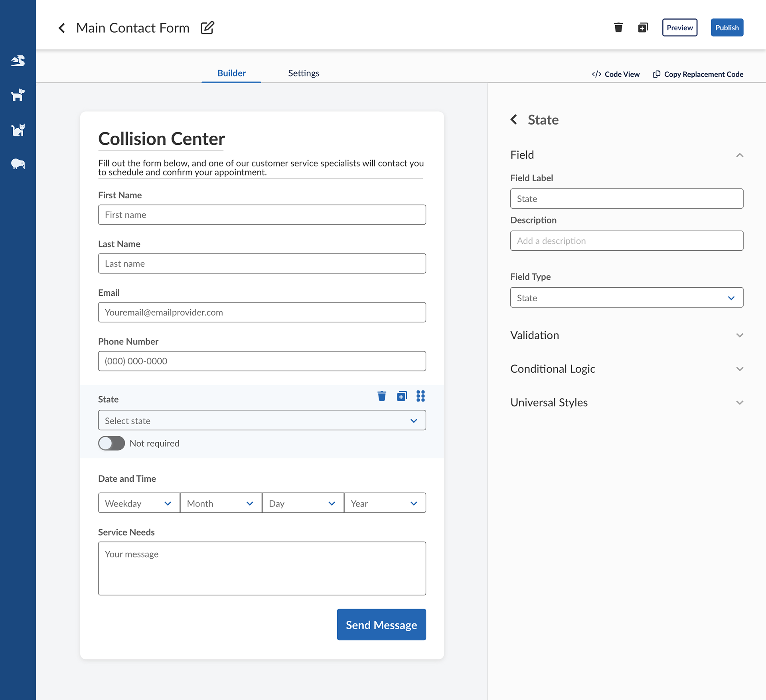Click the Publish button
Screen dimensions: 766x700
coord(727,28)
